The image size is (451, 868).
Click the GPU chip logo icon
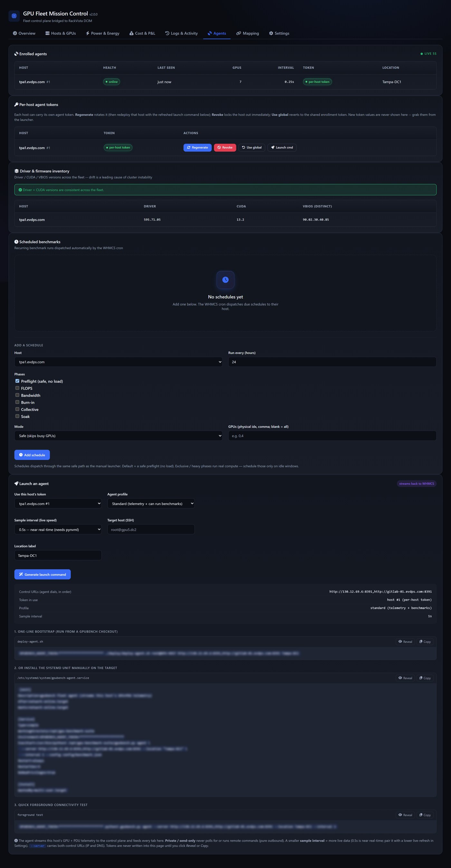coord(14,16)
